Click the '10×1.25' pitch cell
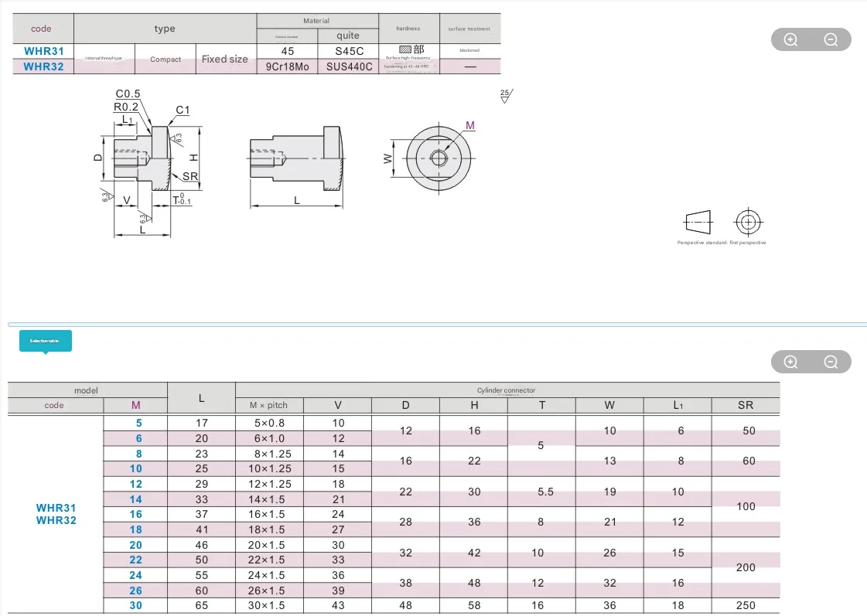This screenshot has width=867, height=616. coord(269,469)
